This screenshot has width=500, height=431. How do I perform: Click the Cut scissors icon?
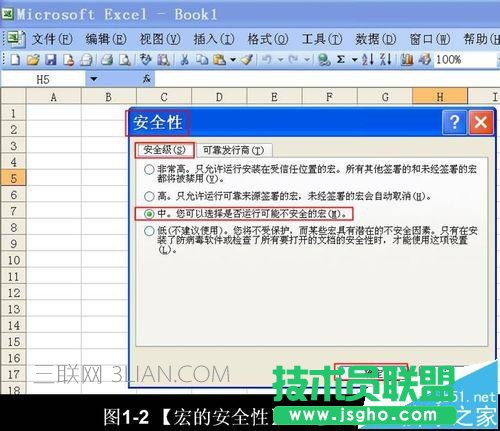click(x=184, y=60)
